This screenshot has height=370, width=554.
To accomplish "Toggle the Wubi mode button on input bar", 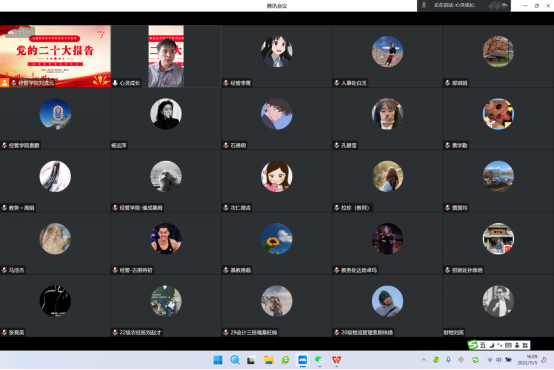I will [483, 345].
